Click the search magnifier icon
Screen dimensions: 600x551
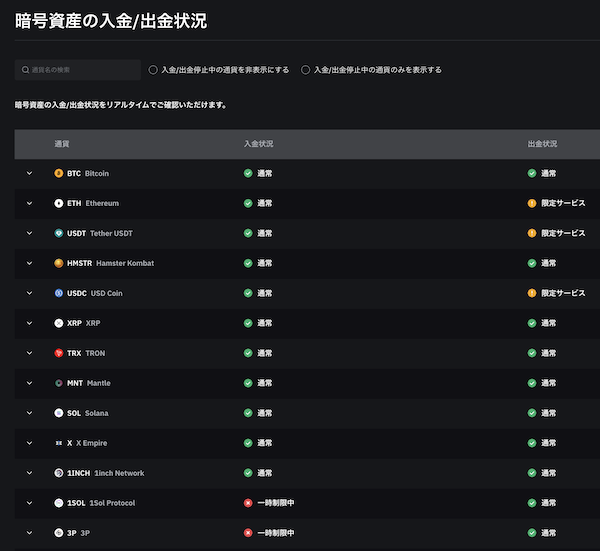[25, 70]
